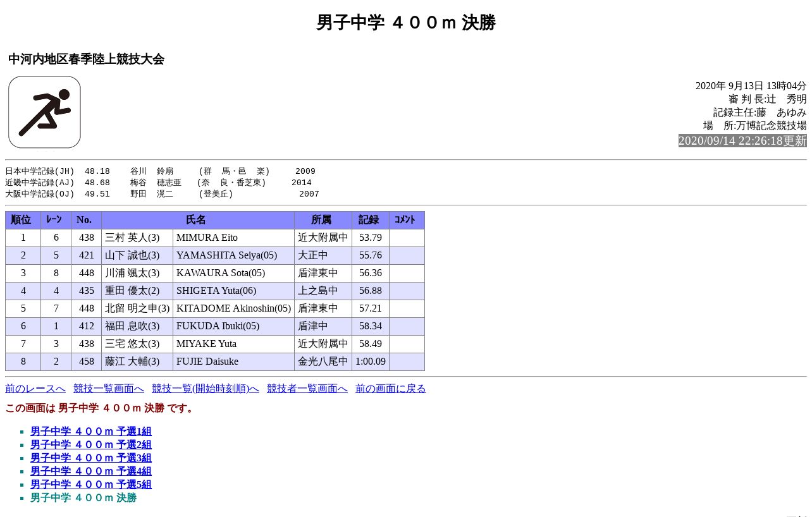Select the name 山下 誠也(3)
812x517 pixels.
[x=137, y=255]
